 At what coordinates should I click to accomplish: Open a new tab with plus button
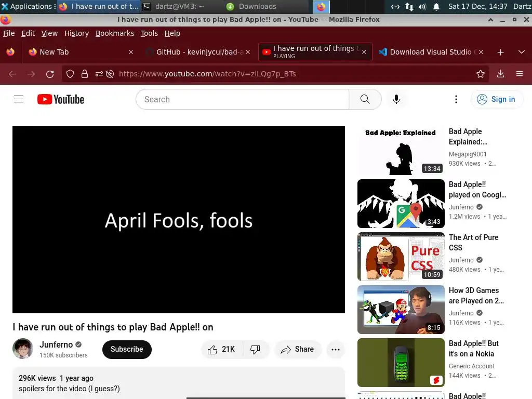coord(500,52)
